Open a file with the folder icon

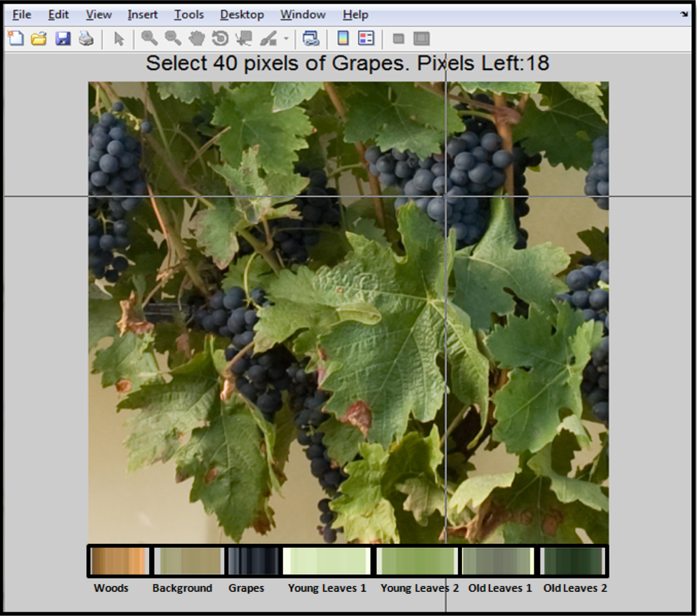click(39, 39)
